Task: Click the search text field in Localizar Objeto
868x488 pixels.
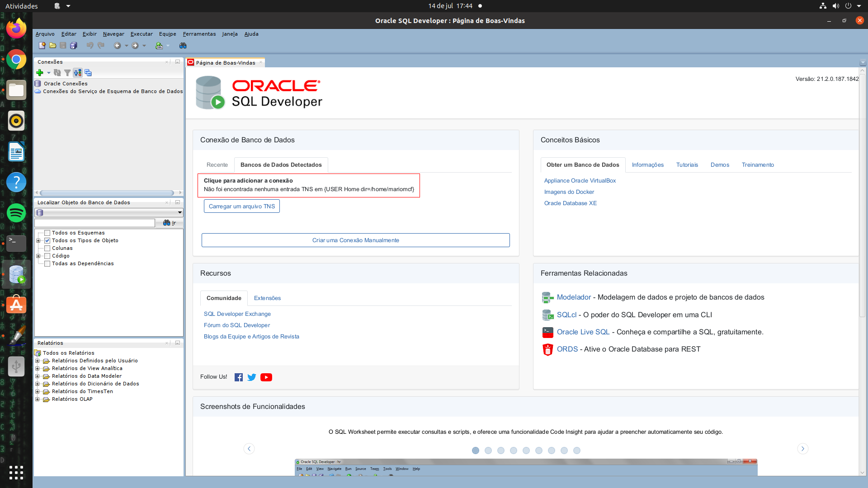Action: pos(95,223)
